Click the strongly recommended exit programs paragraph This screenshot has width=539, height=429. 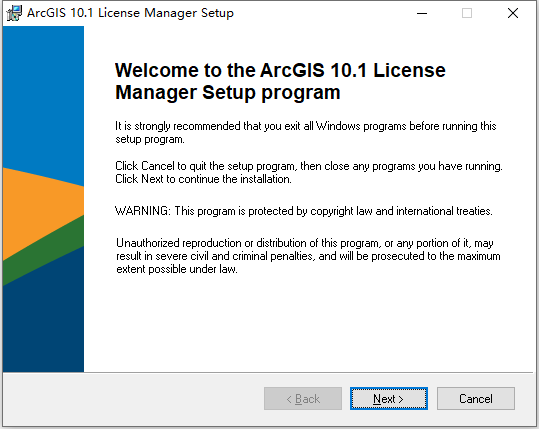tap(306, 133)
